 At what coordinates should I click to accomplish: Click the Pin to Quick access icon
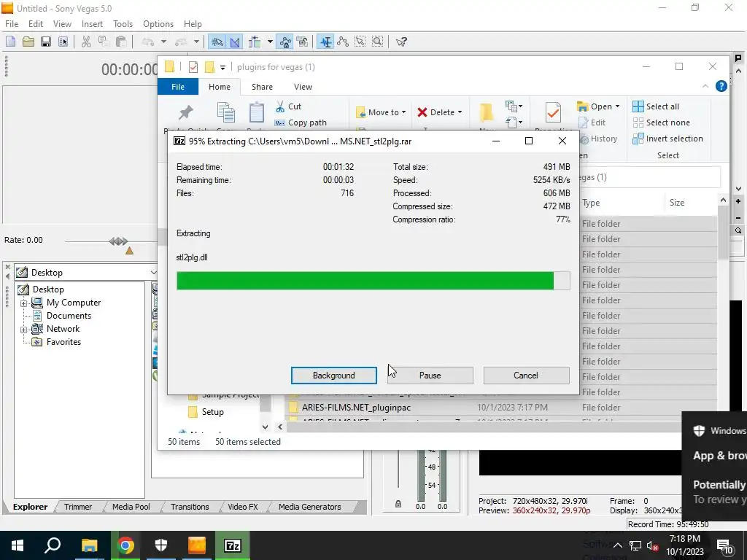[185, 112]
